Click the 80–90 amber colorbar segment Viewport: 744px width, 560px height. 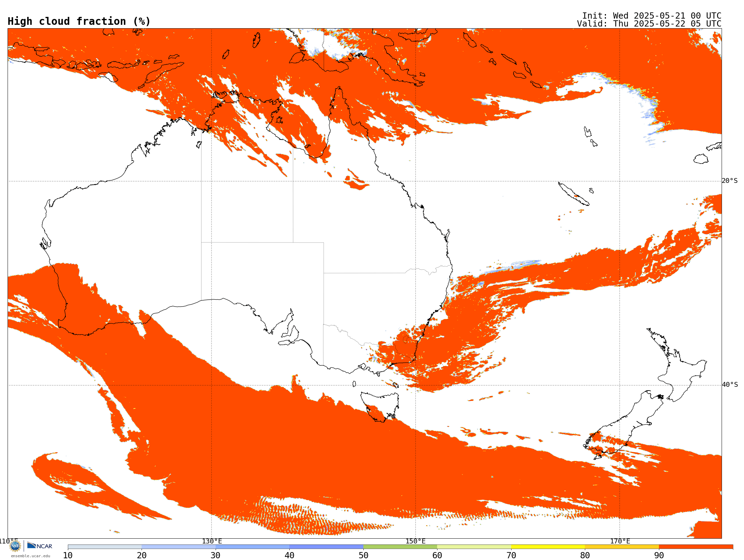(622, 547)
